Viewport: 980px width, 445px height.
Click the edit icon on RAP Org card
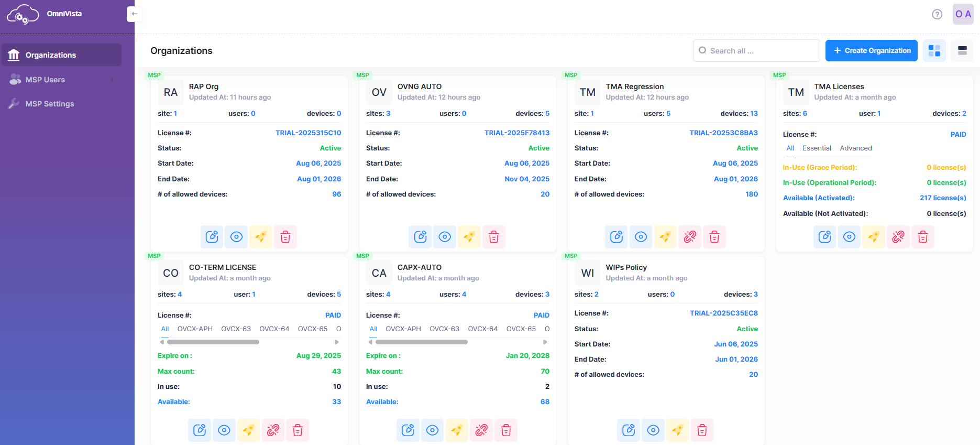click(212, 237)
